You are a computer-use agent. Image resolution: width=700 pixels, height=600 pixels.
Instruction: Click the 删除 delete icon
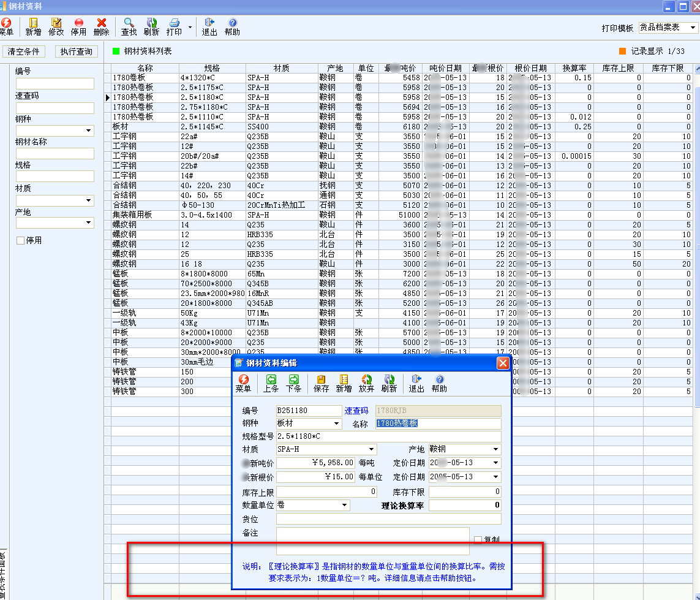coord(101,27)
